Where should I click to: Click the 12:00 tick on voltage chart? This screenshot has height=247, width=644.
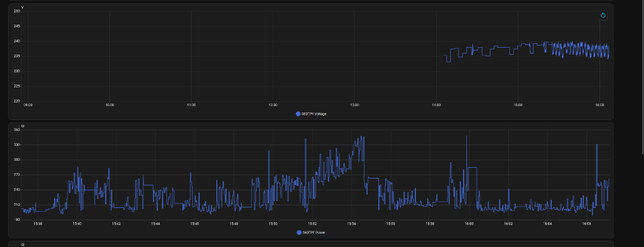pyautogui.click(x=273, y=105)
